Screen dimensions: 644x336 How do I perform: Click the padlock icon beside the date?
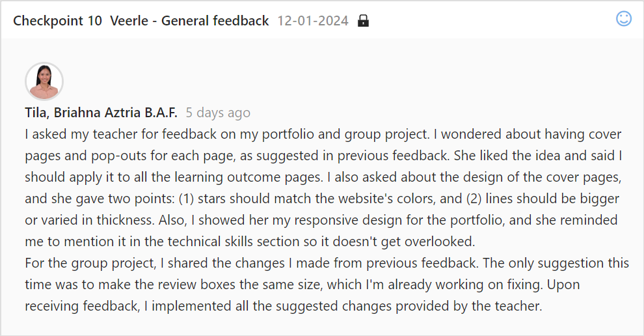coord(363,21)
